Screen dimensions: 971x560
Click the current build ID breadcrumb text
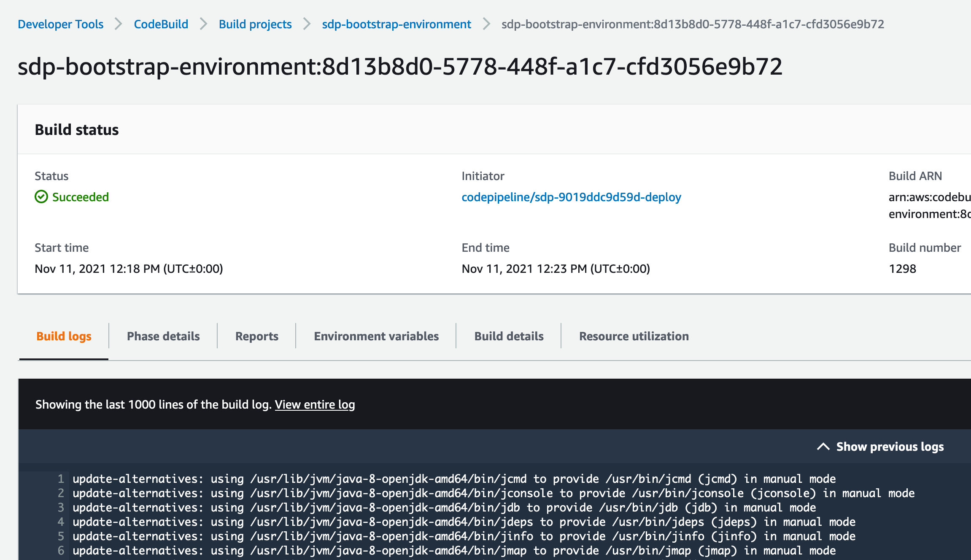tap(693, 24)
